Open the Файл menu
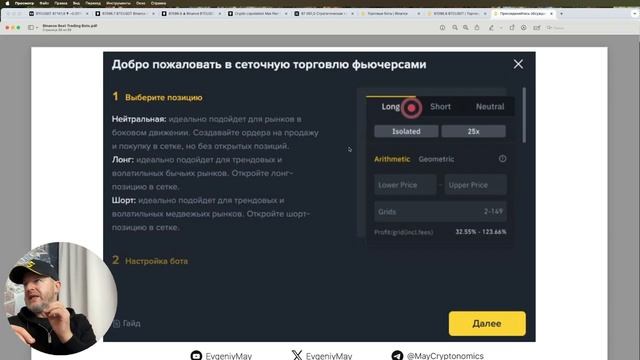Screen dimensions: 640x360 click(44, 3)
